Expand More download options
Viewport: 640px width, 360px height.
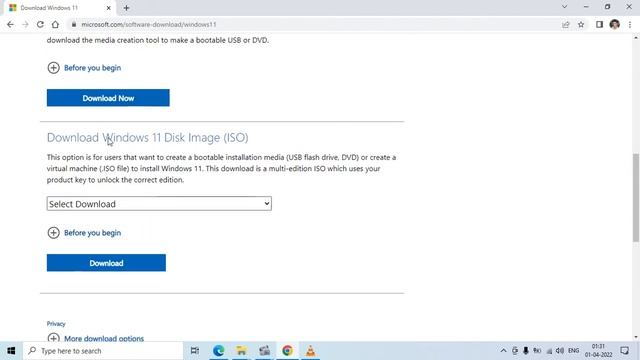[96, 338]
